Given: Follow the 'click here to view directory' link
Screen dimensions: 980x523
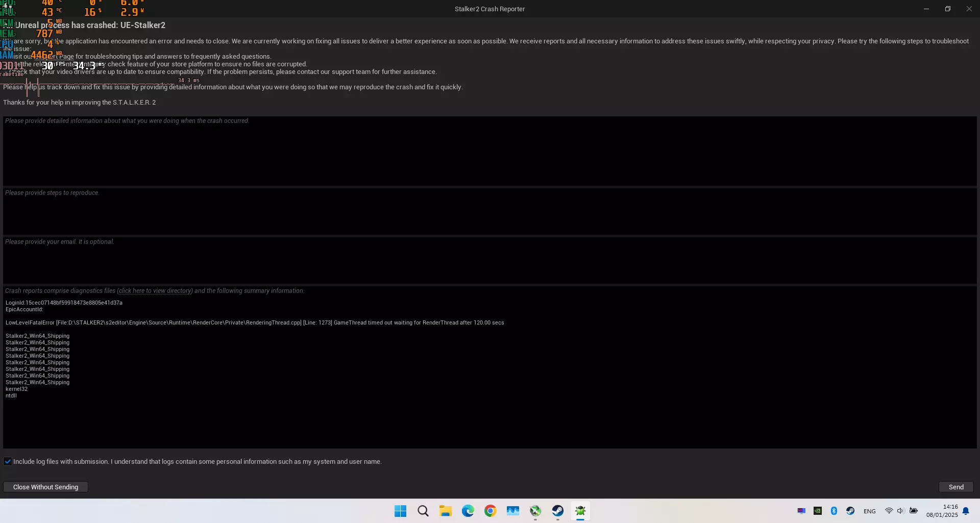Looking at the screenshot, I should [155, 291].
